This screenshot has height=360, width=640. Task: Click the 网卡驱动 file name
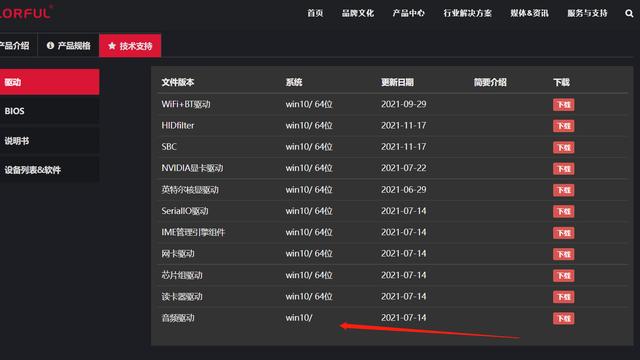pyautogui.click(x=178, y=253)
